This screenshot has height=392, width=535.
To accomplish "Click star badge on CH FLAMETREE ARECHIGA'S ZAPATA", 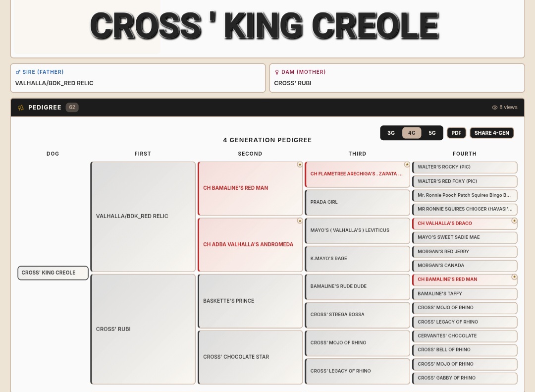I will point(407,165).
